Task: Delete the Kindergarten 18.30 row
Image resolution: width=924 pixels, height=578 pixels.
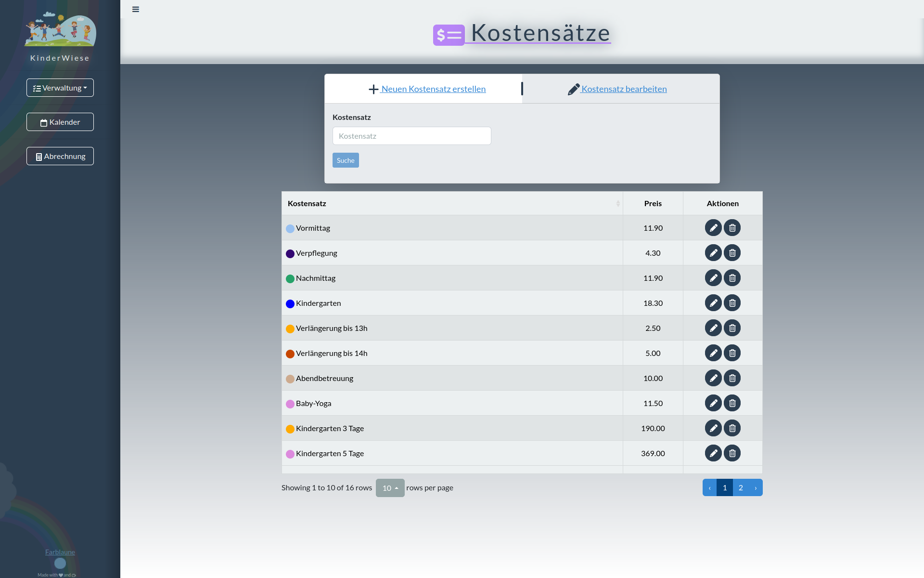Action: tap(732, 303)
